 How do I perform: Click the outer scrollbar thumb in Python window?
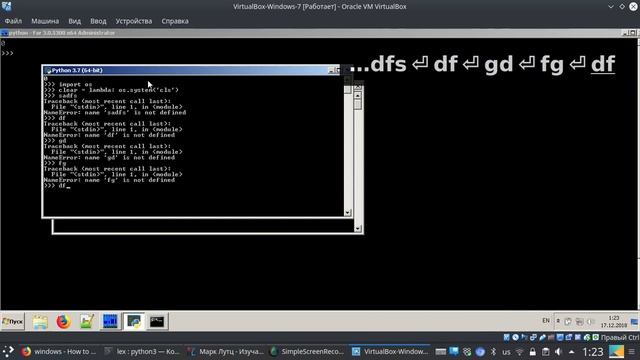pyautogui.click(x=358, y=104)
